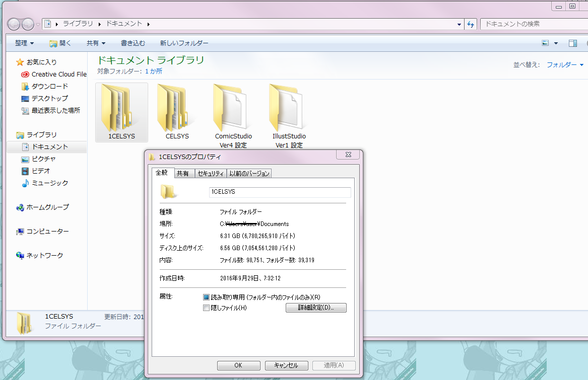Click the folder name field 1CELSYS
This screenshot has width=588, height=380.
click(280, 192)
